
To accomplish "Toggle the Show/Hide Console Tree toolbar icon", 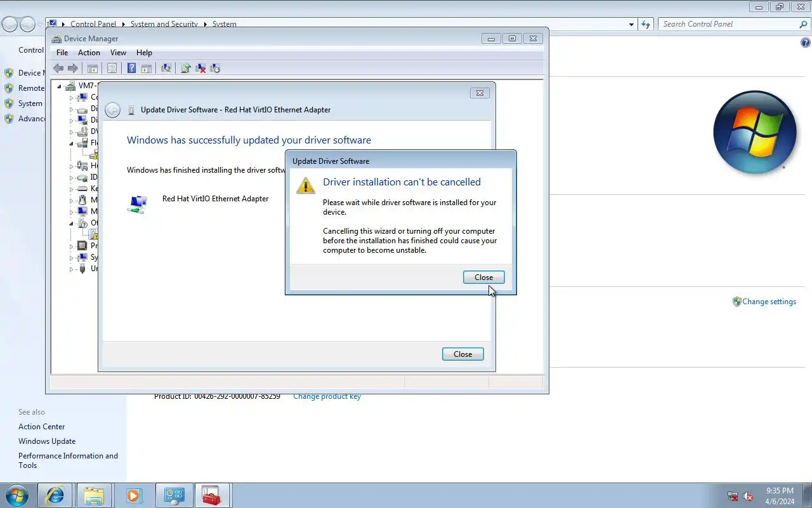I will click(93, 68).
